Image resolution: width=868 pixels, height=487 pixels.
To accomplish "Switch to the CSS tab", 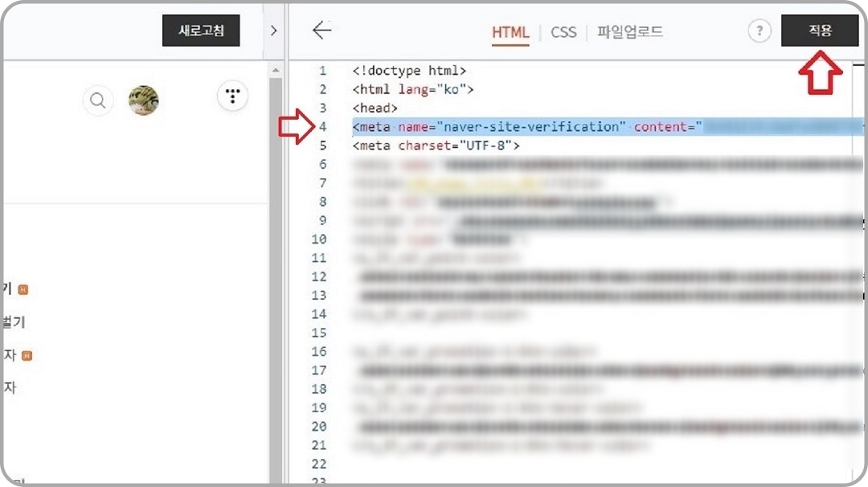I will [563, 32].
